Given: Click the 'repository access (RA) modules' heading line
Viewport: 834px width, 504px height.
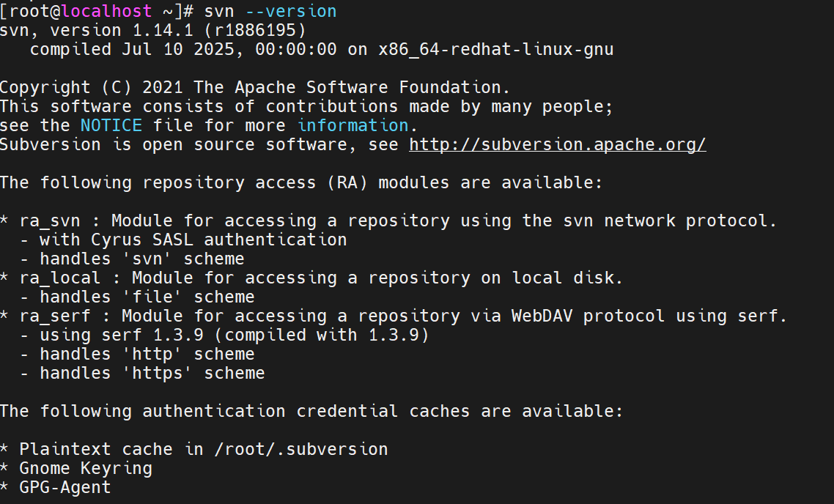Looking at the screenshot, I should pos(301,183).
